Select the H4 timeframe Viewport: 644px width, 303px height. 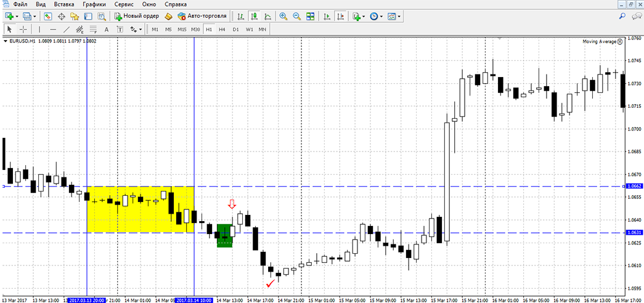pyautogui.click(x=222, y=29)
